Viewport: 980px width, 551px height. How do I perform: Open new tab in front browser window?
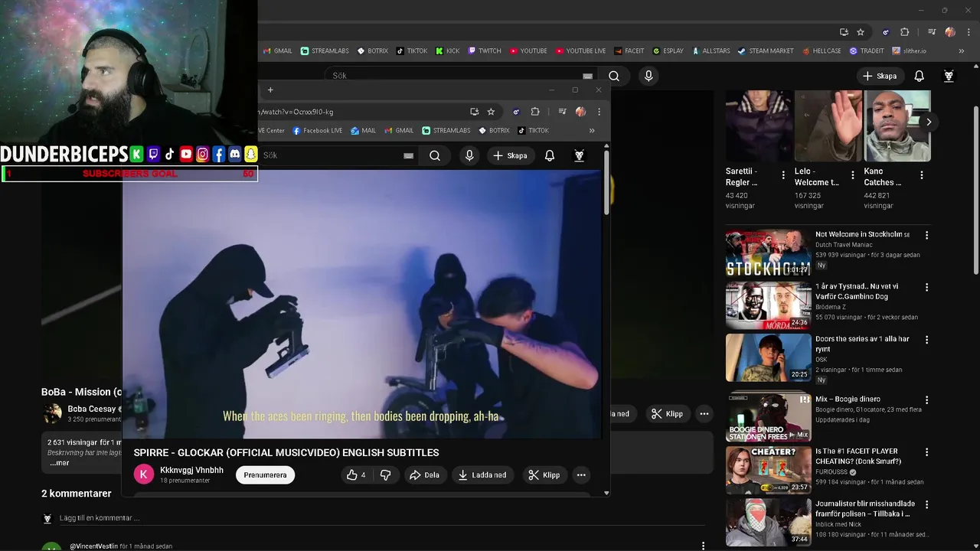tap(270, 90)
